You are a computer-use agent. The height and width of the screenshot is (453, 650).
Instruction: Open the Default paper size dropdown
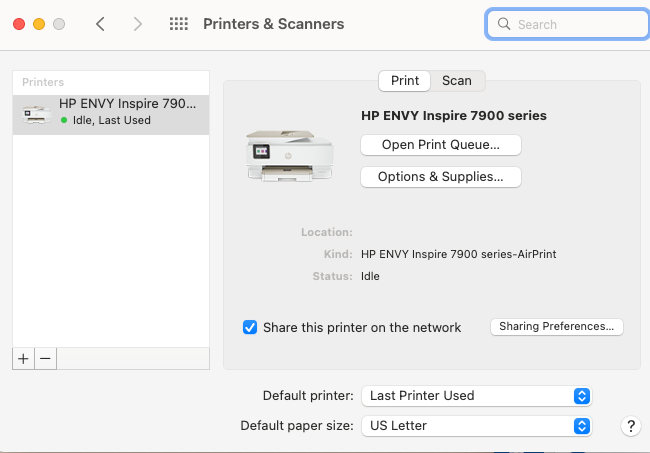(477, 426)
